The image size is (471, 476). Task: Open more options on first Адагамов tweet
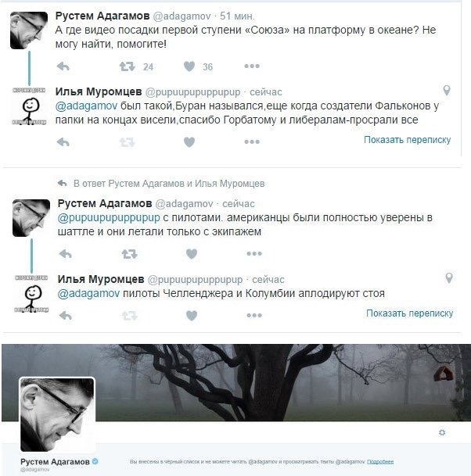(x=252, y=66)
